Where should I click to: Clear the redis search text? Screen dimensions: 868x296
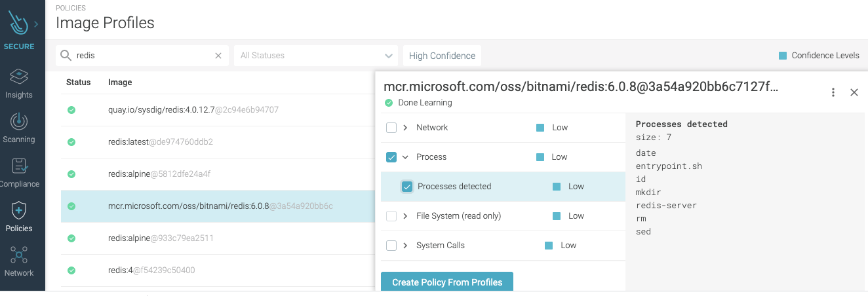[x=218, y=56]
